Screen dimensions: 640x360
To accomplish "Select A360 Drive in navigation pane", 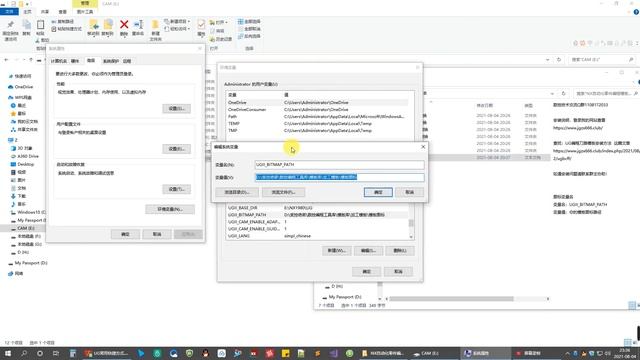I will 25,156.
